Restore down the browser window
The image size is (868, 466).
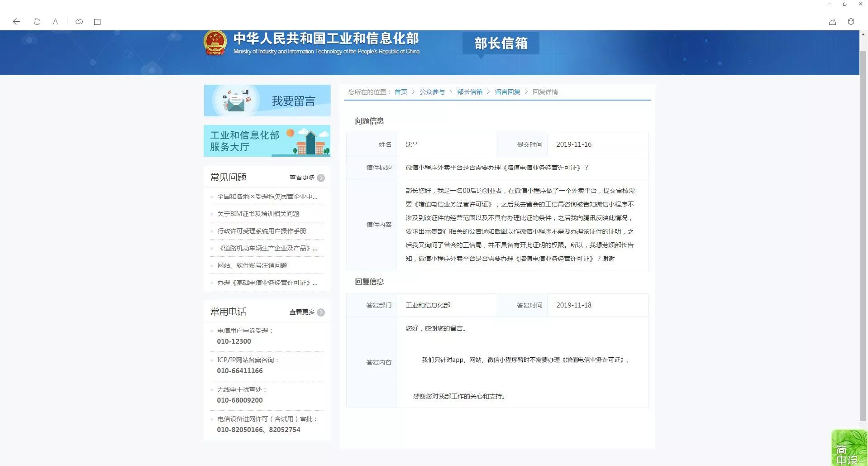coord(845,4)
